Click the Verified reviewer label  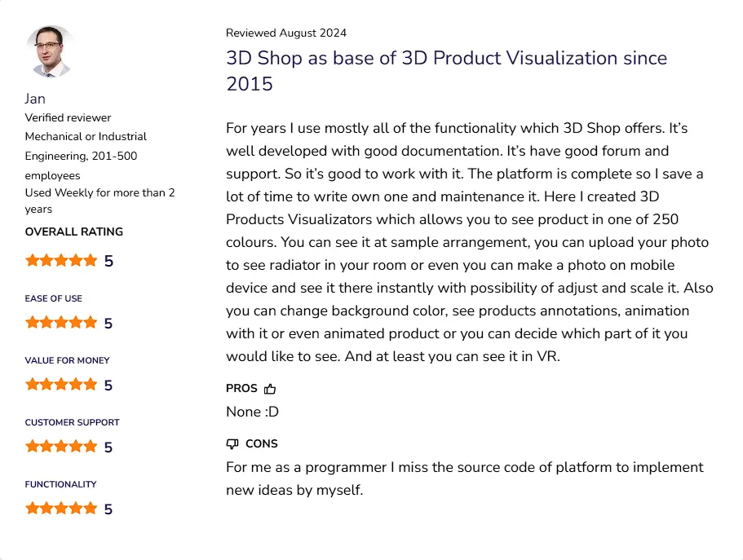point(68,117)
